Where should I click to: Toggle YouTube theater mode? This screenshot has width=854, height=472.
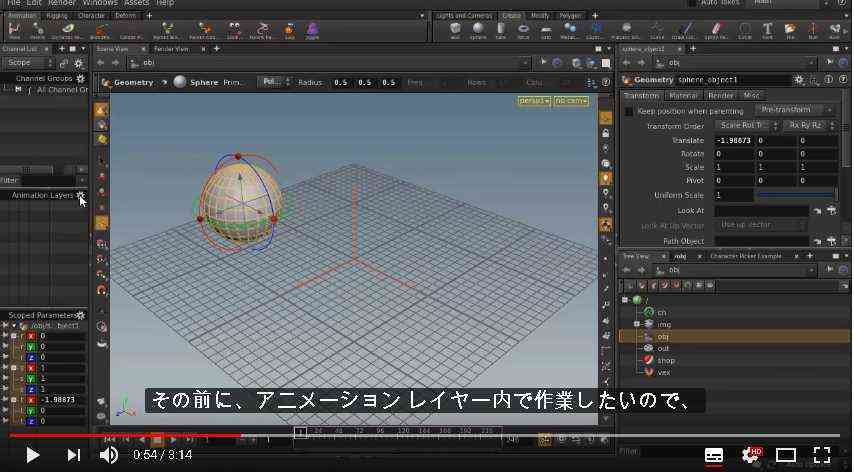[786, 455]
